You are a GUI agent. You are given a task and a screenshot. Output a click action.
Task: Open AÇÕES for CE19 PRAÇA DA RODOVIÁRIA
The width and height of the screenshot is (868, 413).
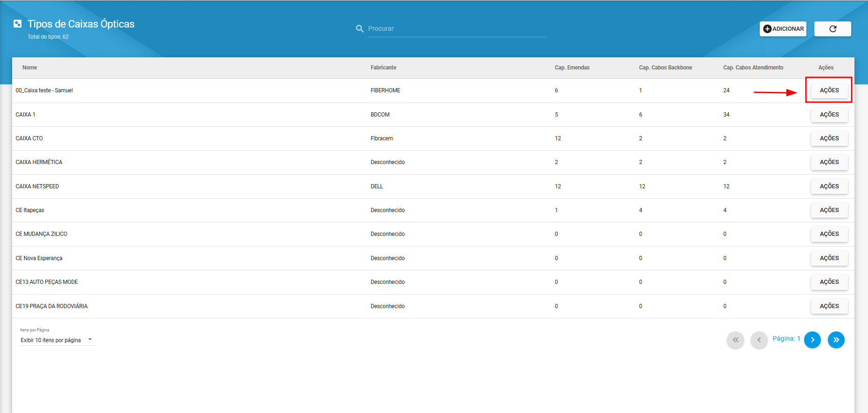[829, 306]
